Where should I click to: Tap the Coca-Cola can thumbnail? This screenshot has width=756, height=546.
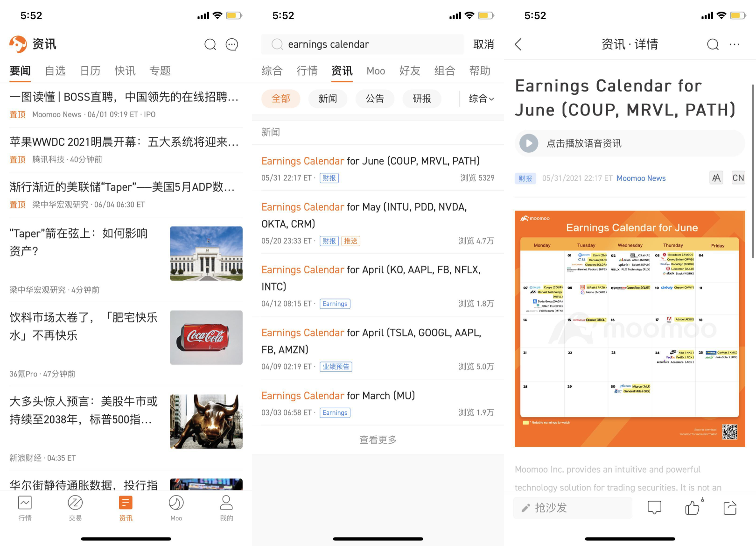click(206, 338)
